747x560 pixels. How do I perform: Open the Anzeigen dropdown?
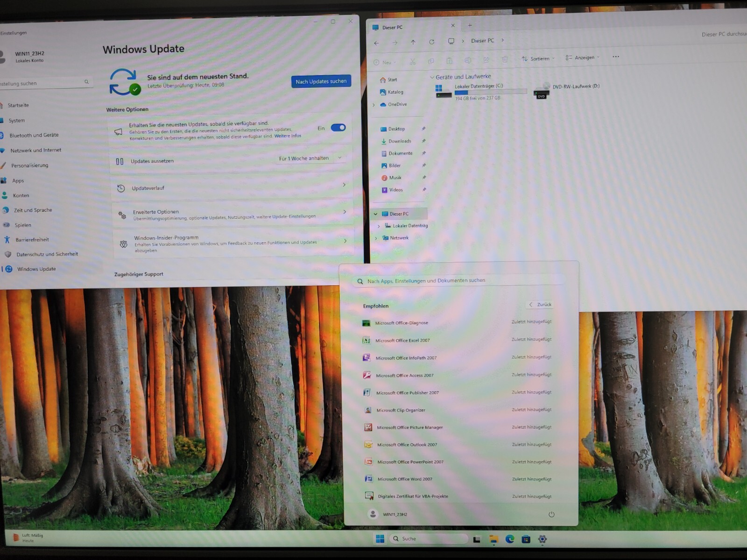point(583,57)
